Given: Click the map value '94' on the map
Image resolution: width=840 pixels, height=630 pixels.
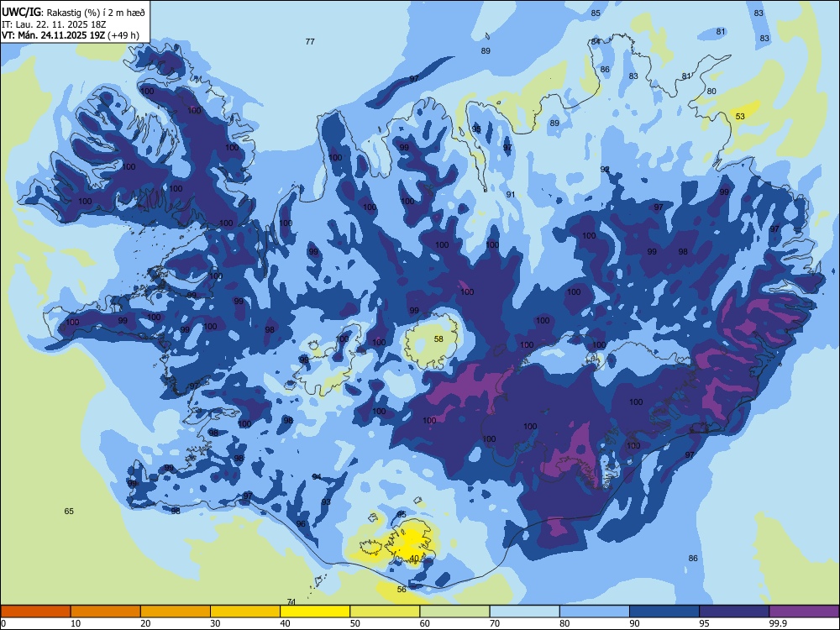Looking at the screenshot, I should (317, 477).
